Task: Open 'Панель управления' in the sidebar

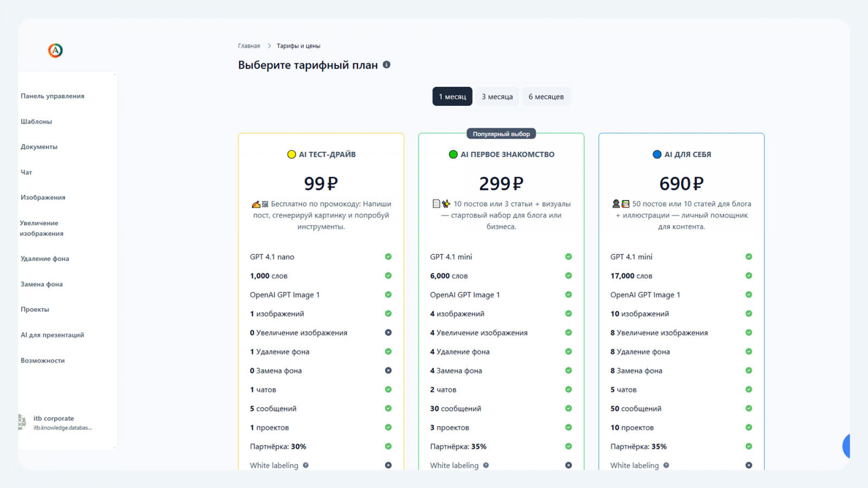Action: tap(53, 96)
